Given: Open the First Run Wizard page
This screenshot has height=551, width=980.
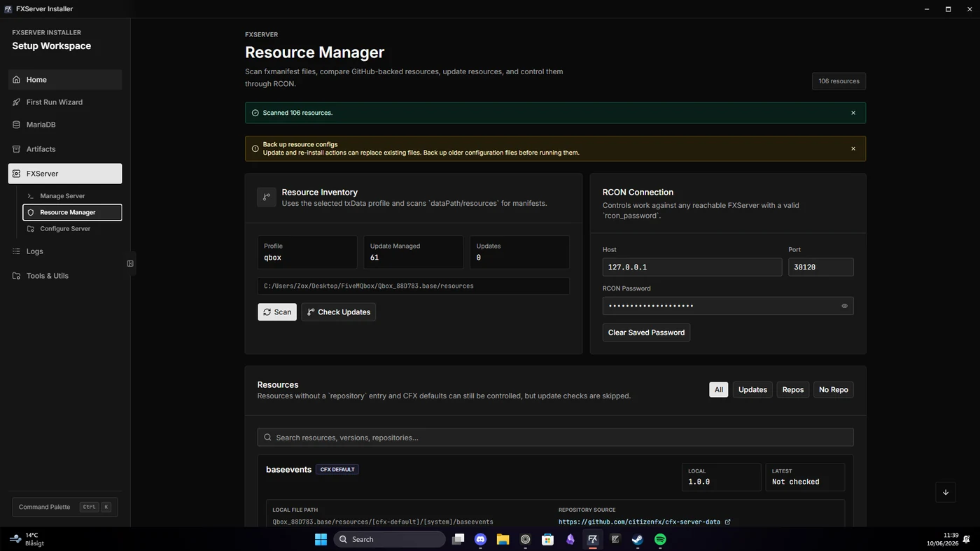Looking at the screenshot, I should pyautogui.click(x=65, y=102).
